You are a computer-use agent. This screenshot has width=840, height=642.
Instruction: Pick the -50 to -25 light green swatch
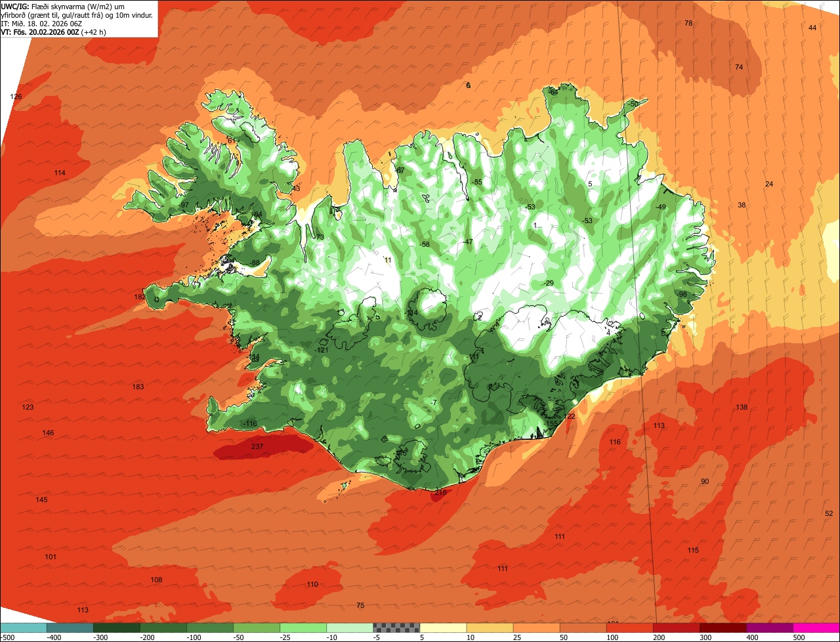[256, 628]
